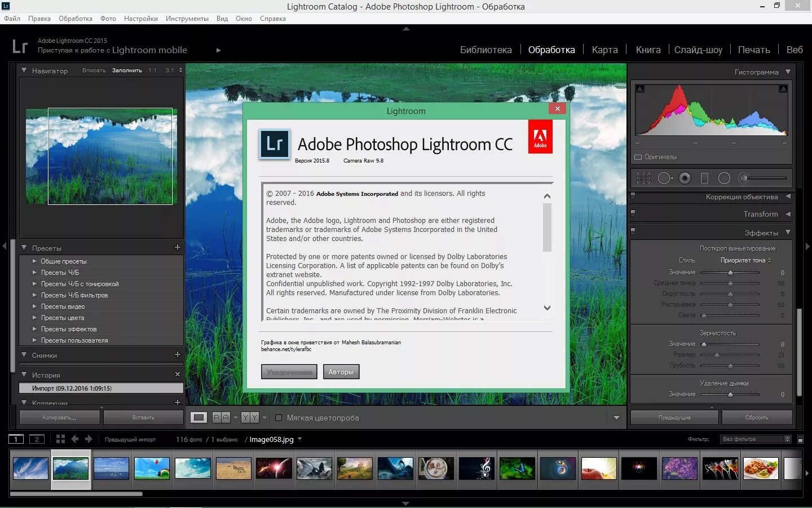Open the Инструменты menu
The height and width of the screenshot is (508, 812).
[187, 19]
